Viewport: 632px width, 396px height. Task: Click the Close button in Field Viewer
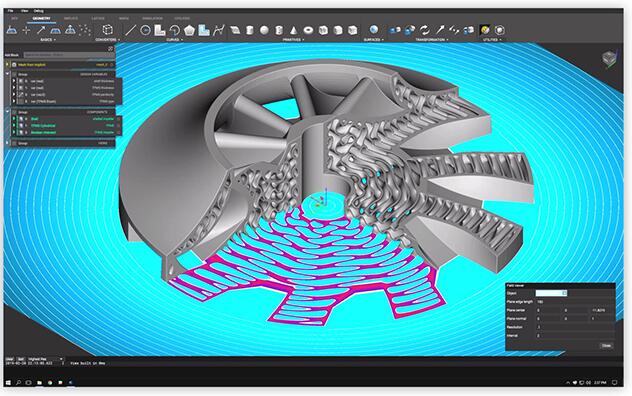coord(606,346)
